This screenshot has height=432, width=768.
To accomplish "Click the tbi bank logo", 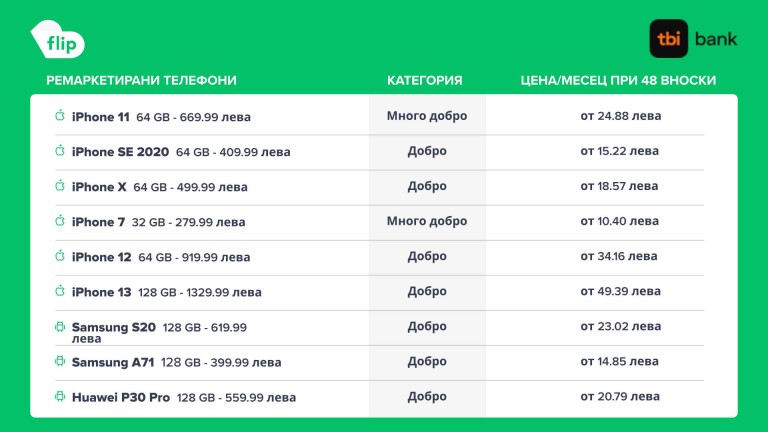I will [x=693, y=39].
